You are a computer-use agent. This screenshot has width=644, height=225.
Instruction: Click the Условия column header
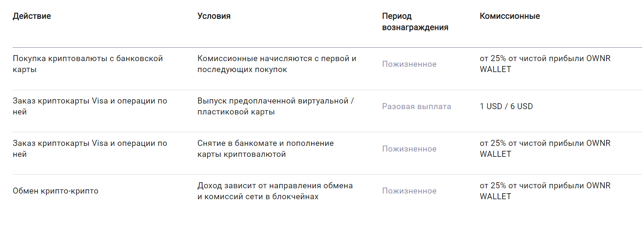coord(214,16)
